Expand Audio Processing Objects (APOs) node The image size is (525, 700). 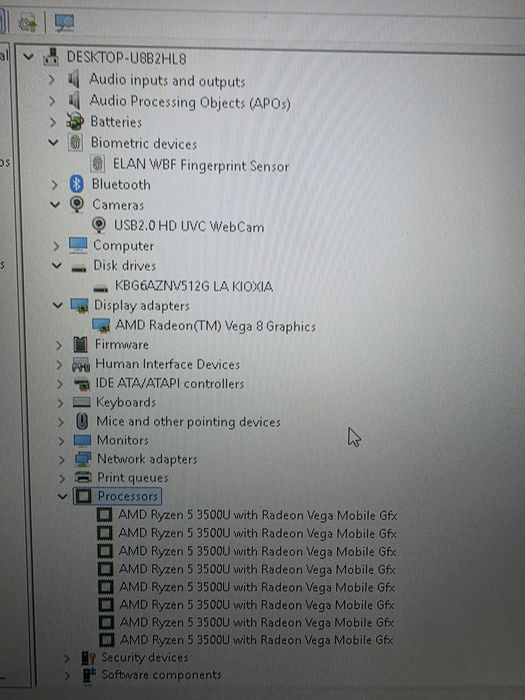[x=52, y=101]
